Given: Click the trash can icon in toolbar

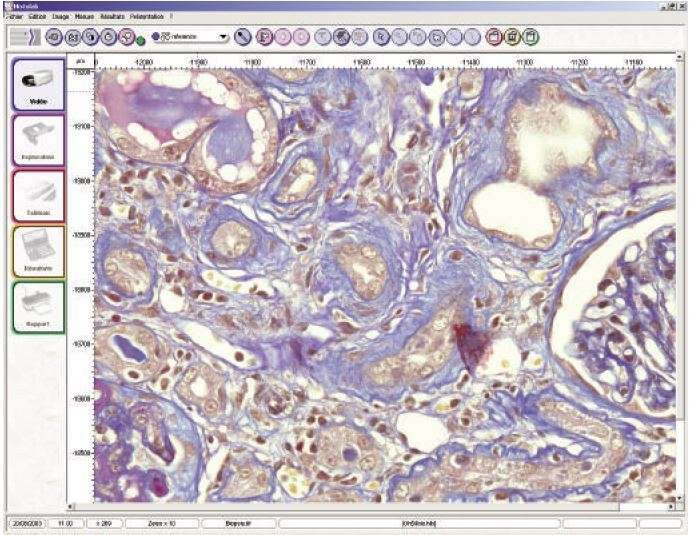Looking at the screenshot, I should click(x=513, y=37).
